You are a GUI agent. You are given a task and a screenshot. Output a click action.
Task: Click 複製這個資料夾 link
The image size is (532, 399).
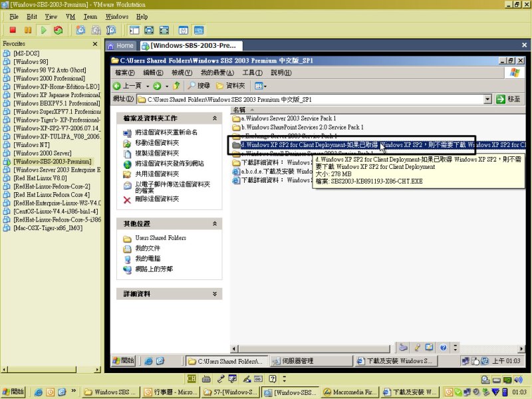[x=157, y=153]
